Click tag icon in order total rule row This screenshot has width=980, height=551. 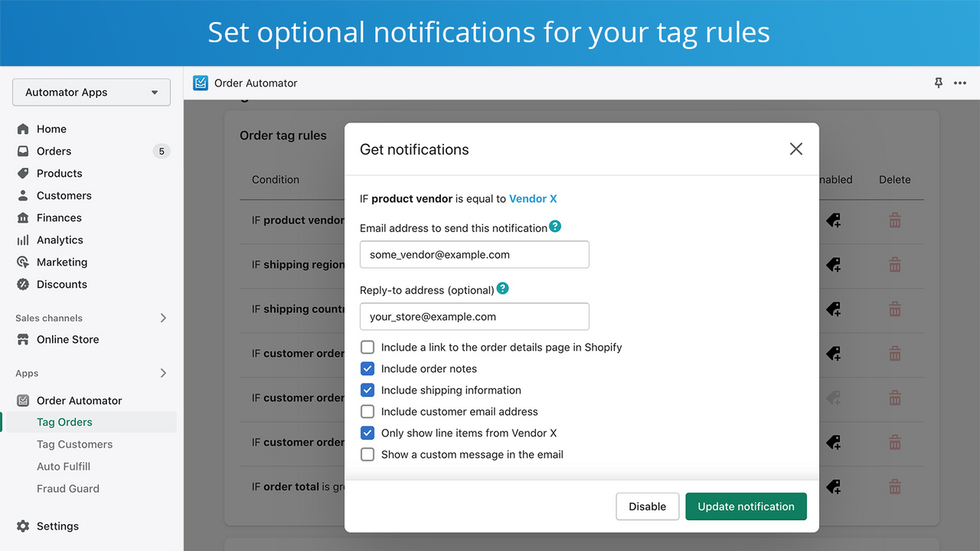click(x=834, y=486)
